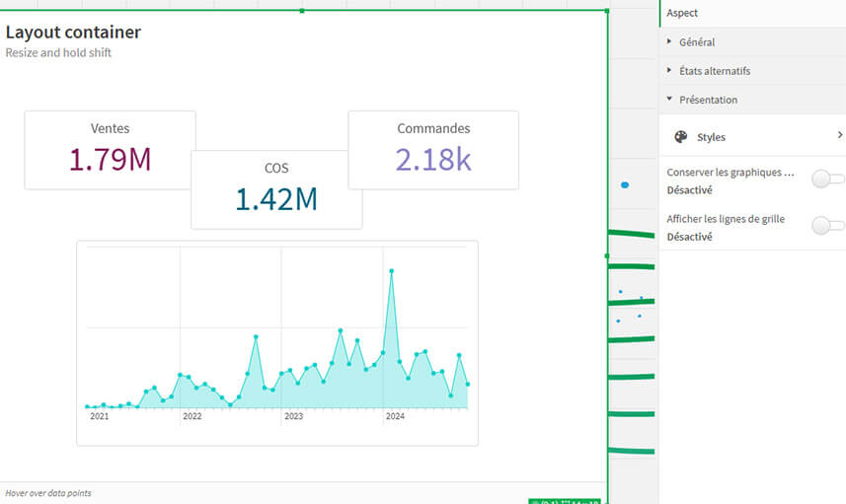This screenshot has height=504, width=846.
Task: Click the Resize and hold shift subtitle
Action: tap(58, 53)
